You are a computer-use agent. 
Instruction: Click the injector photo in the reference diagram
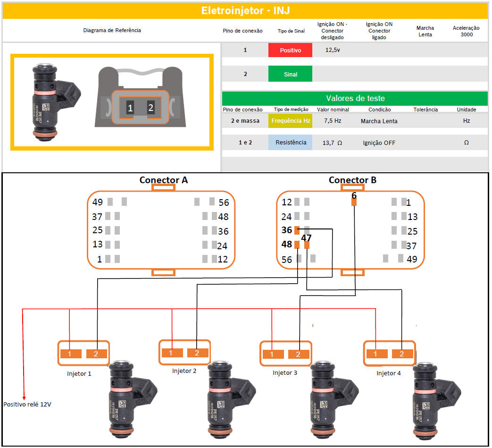[x=51, y=101]
